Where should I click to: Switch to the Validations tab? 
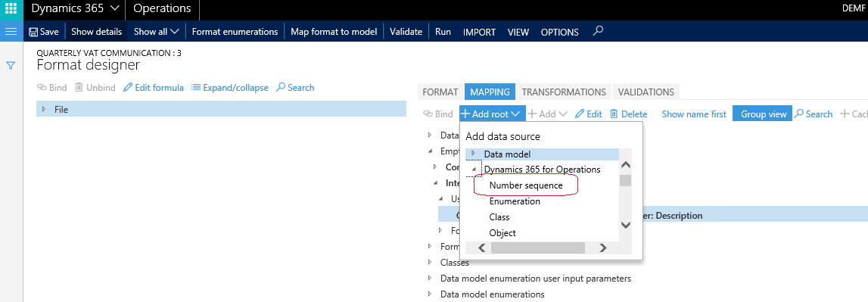646,92
